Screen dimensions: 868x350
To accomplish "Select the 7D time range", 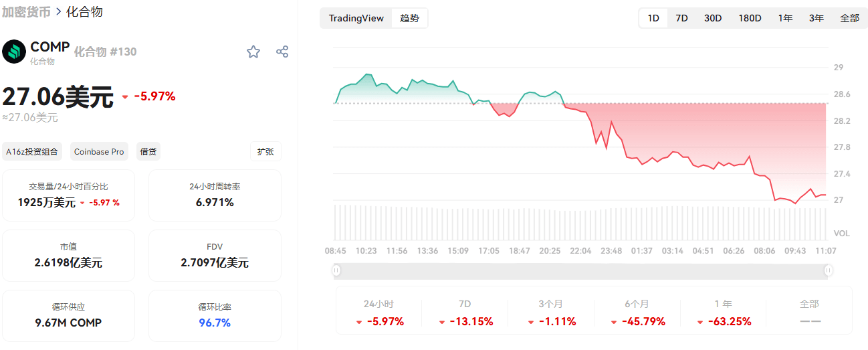I will tap(681, 18).
